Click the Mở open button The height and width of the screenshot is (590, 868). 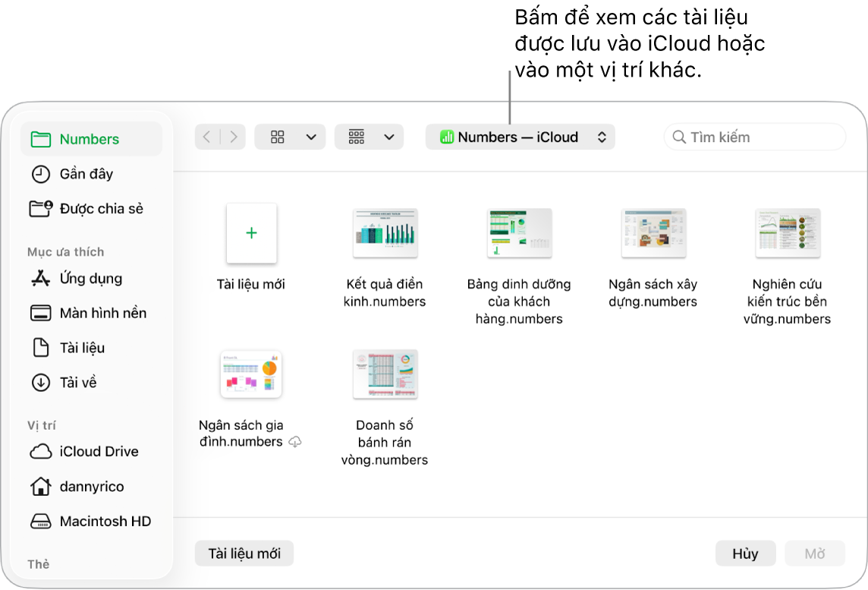[x=815, y=554]
